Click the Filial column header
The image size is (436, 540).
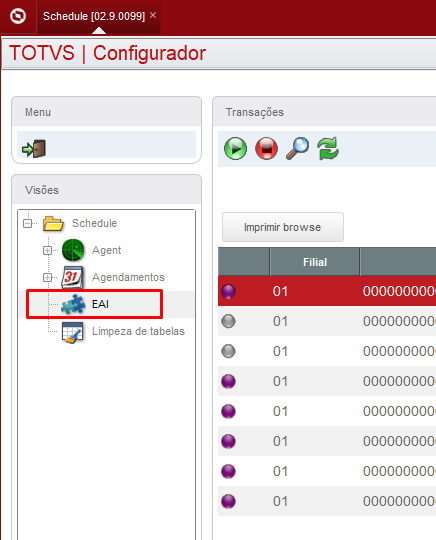[x=315, y=262]
